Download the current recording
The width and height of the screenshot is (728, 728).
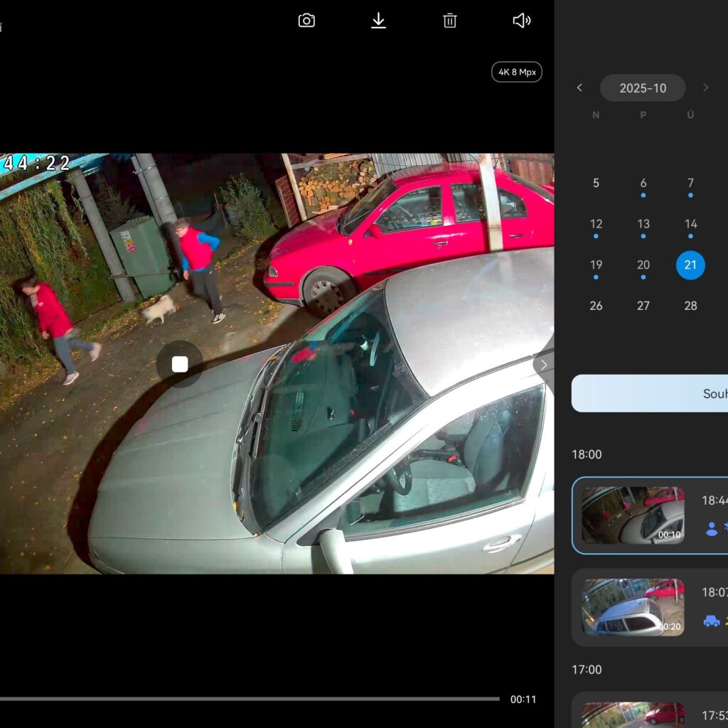[378, 21]
